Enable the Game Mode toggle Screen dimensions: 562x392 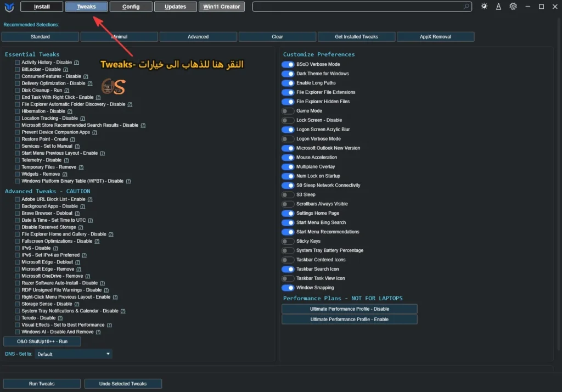(288, 111)
